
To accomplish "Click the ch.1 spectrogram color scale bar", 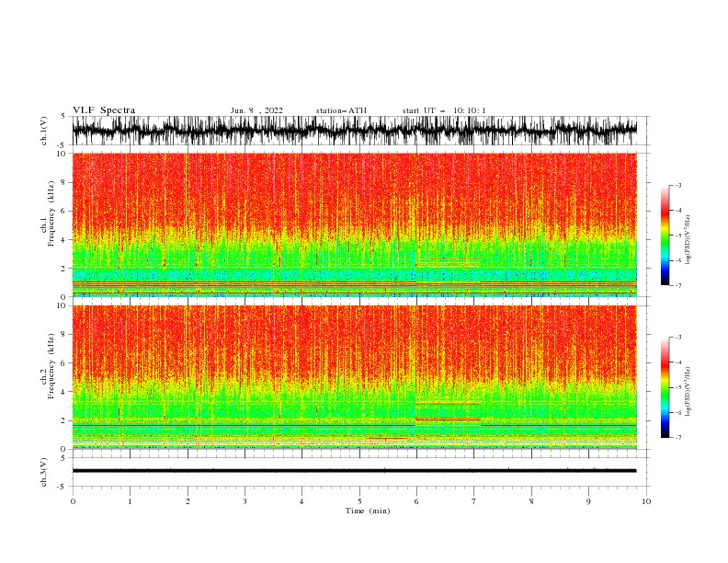I will 665,235.
